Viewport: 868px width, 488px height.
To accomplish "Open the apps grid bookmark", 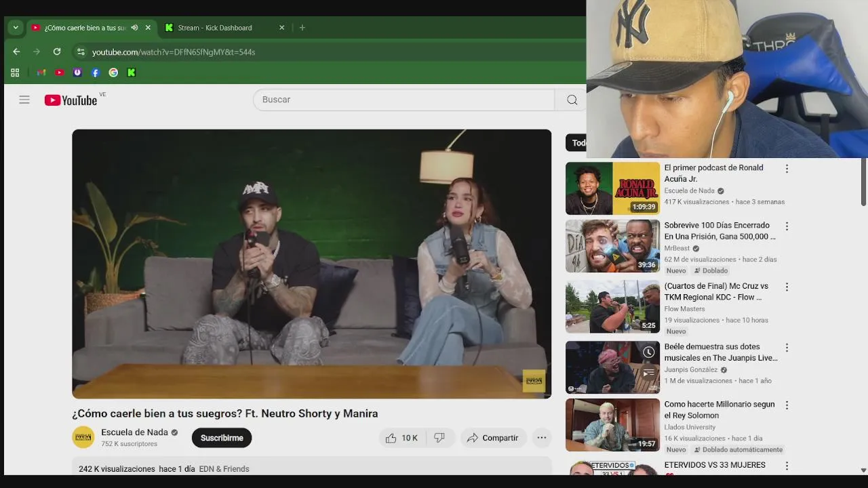I will click(x=15, y=73).
